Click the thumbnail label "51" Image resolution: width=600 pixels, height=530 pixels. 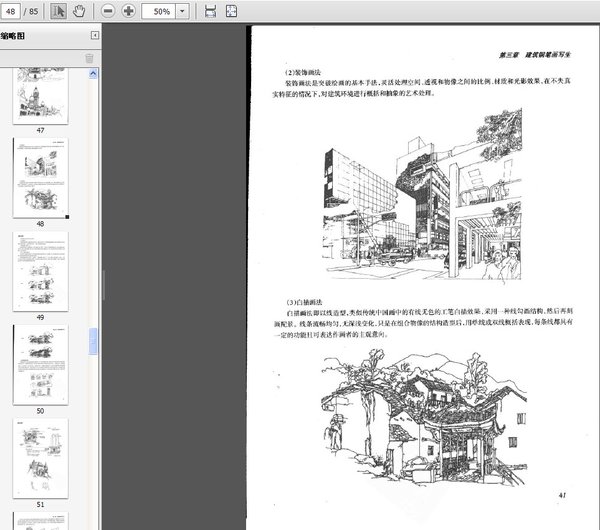pyautogui.click(x=40, y=504)
